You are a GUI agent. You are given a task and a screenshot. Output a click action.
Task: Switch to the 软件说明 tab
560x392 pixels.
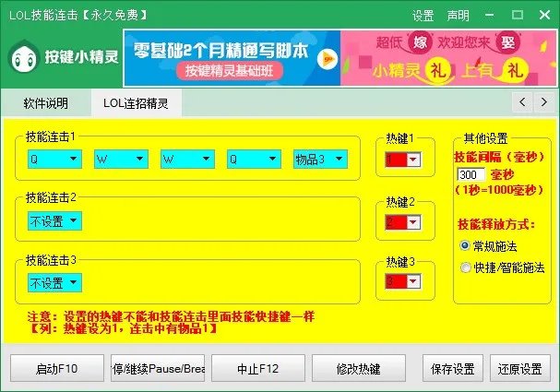[46, 103]
